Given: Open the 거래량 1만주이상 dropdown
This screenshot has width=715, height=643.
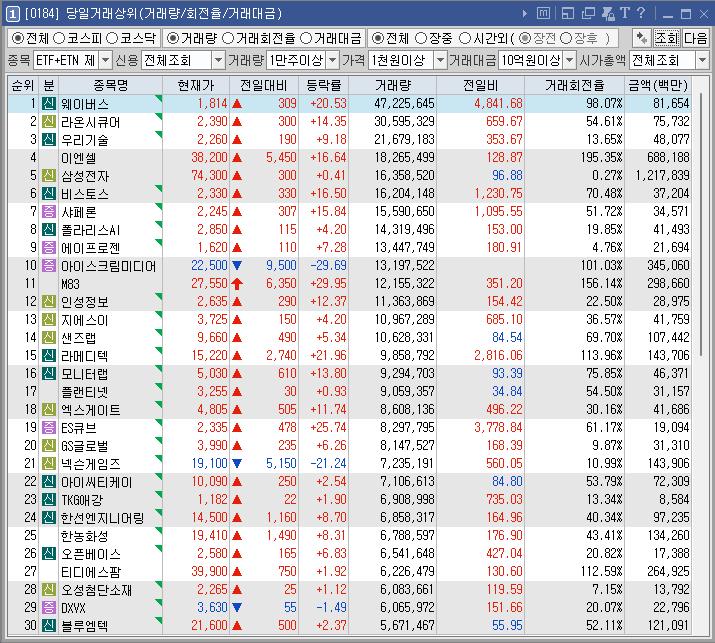Looking at the screenshot, I should [333, 60].
